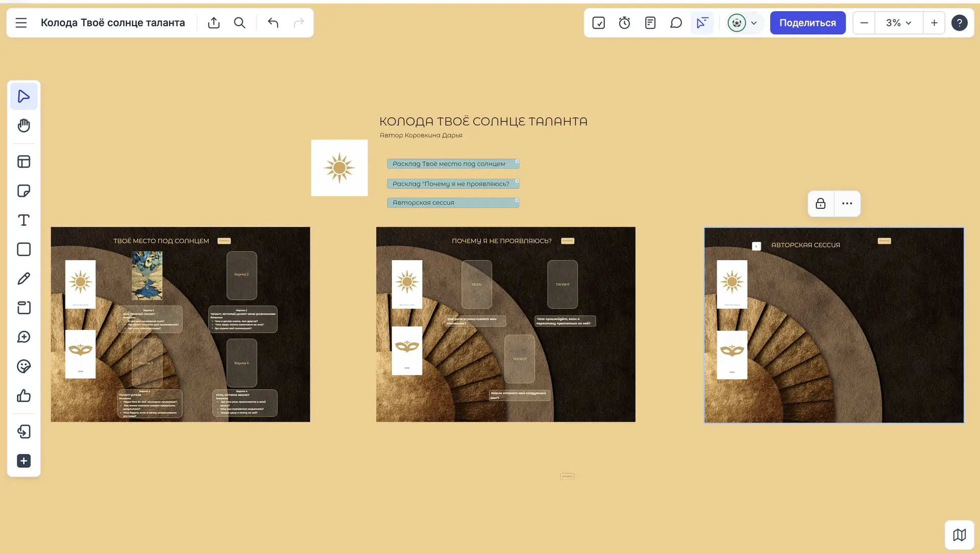
Task: Click the Карта 4 placeholder card
Action: (242, 363)
